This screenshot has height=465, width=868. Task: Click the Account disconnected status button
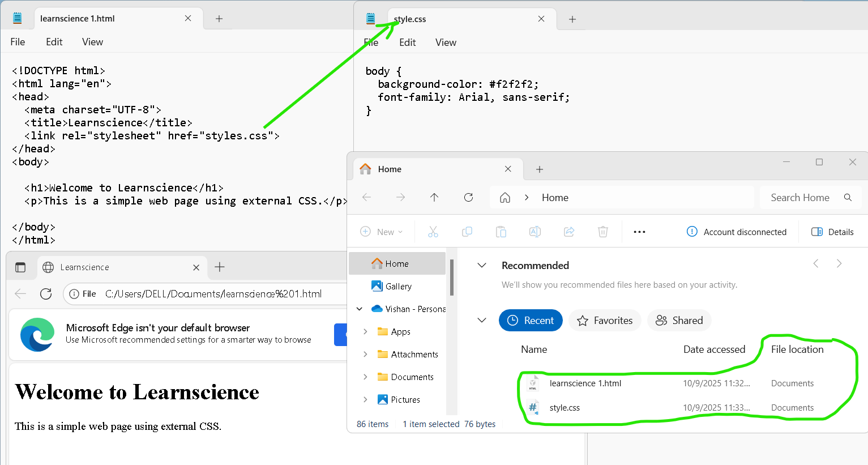[737, 232]
